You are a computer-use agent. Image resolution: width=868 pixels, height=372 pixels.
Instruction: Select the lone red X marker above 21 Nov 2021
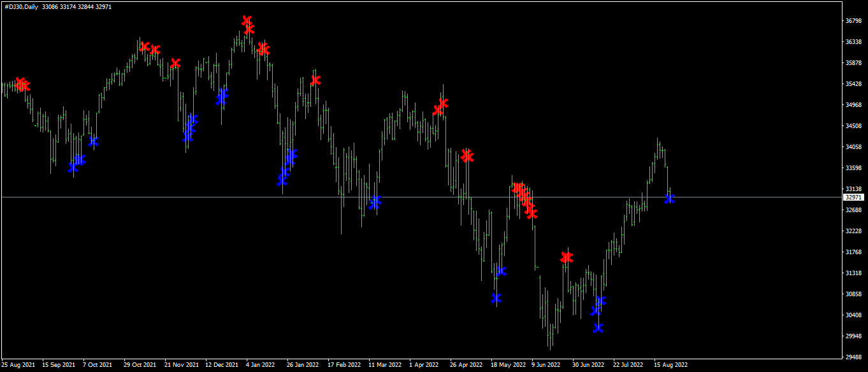click(x=175, y=63)
